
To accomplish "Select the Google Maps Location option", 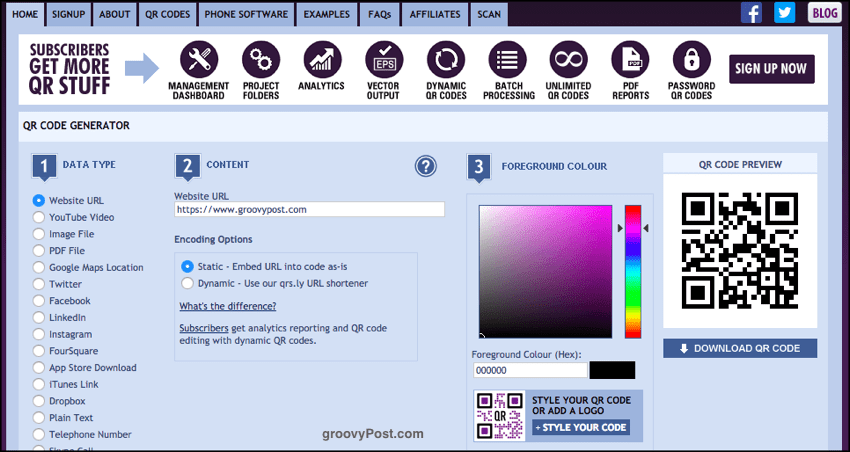I will click(38, 267).
